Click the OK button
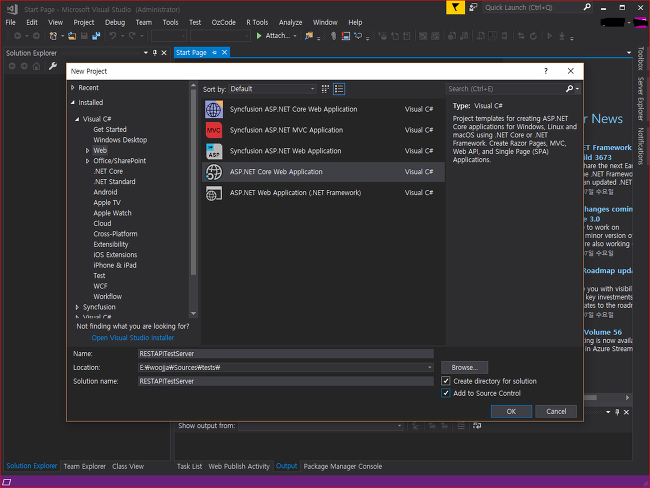Screen dimensions: 650x488 [511, 411]
